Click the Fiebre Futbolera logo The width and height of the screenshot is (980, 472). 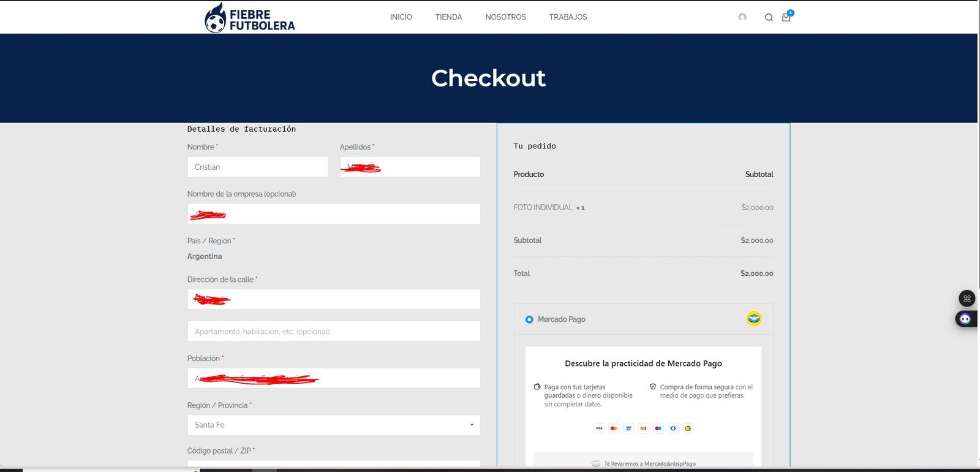pos(250,18)
